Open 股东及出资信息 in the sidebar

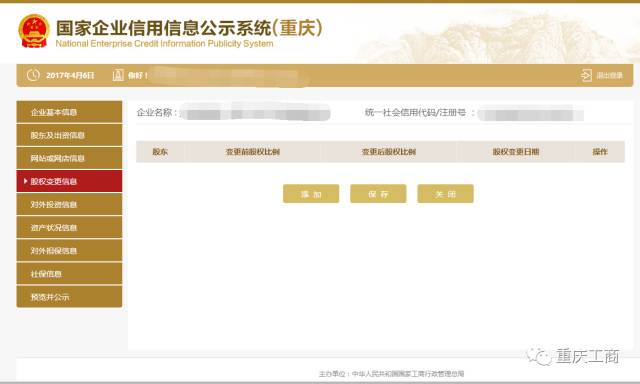[x=69, y=135]
